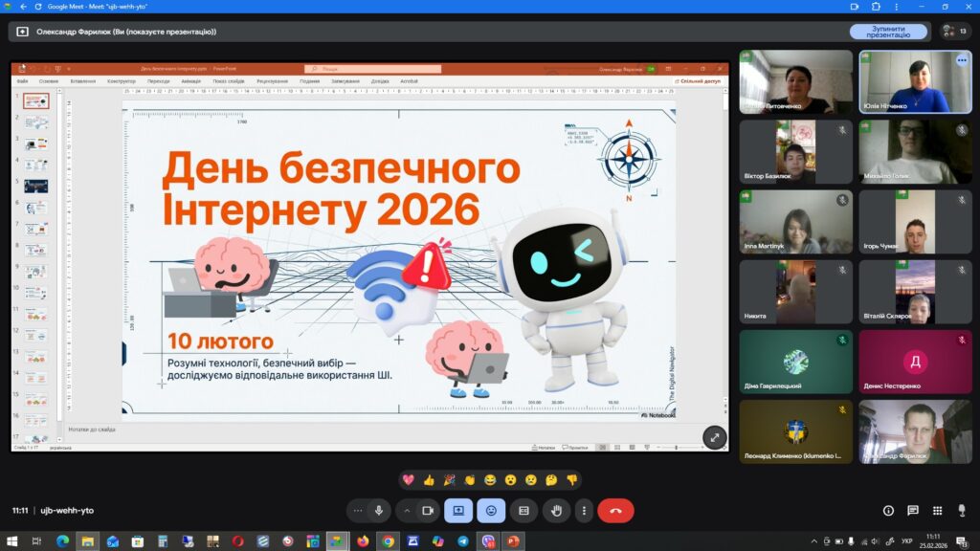Expand audio settings dots beside microphone
980x551 pixels.
pos(358,511)
